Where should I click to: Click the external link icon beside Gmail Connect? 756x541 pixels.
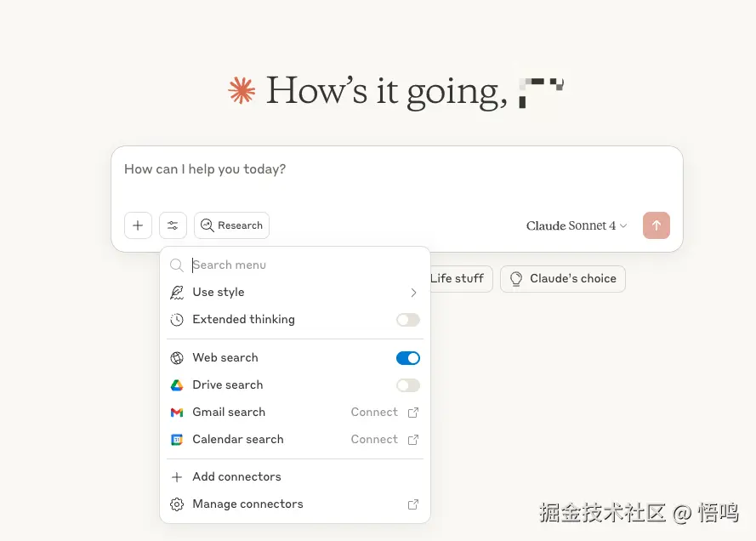pos(413,413)
